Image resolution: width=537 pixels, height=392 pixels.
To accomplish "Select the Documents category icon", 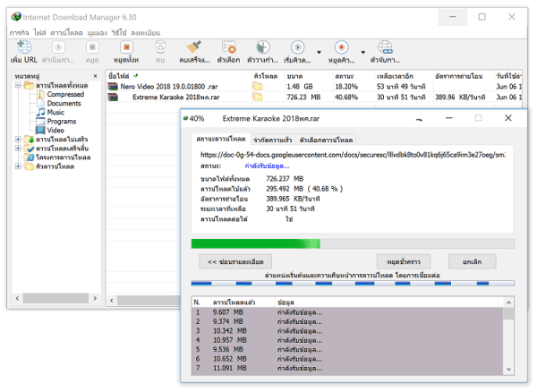I will 40,103.
